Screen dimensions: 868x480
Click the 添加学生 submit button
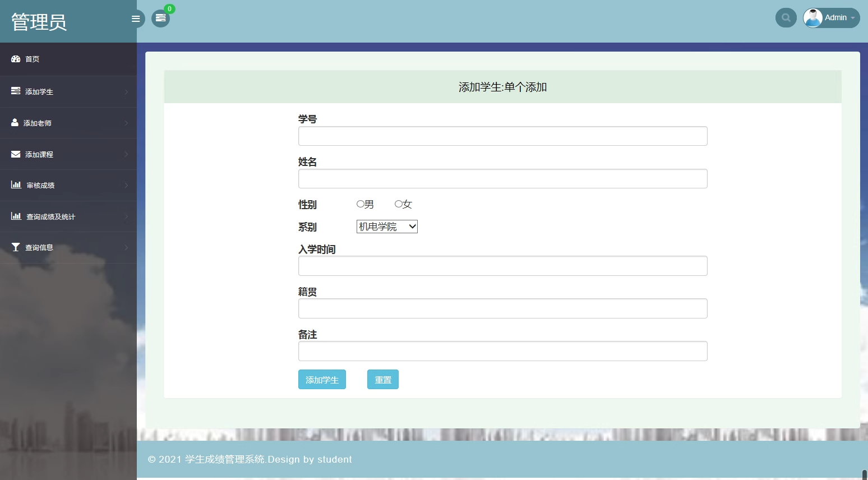(x=322, y=380)
